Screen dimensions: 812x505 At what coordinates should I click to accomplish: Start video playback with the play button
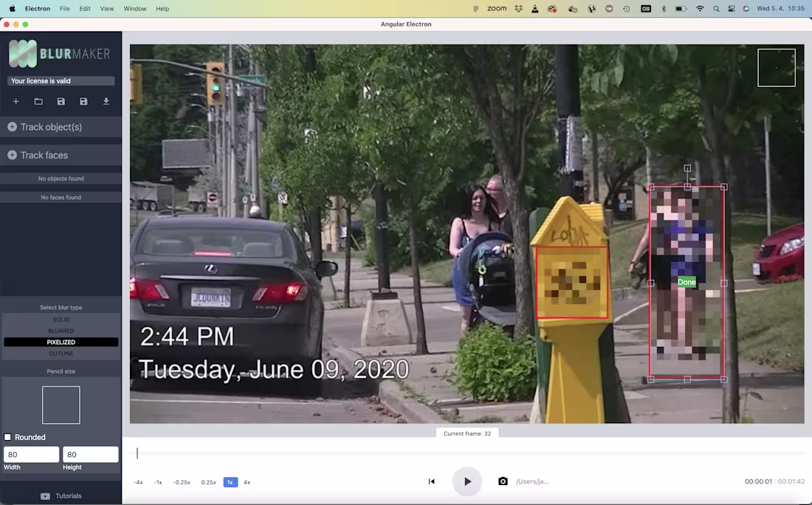coord(467,481)
